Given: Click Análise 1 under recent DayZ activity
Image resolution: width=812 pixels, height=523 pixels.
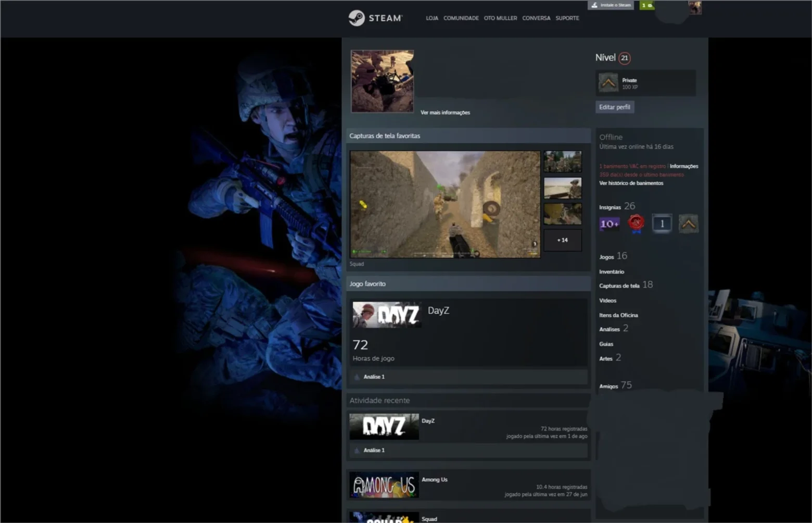Looking at the screenshot, I should pyautogui.click(x=374, y=450).
